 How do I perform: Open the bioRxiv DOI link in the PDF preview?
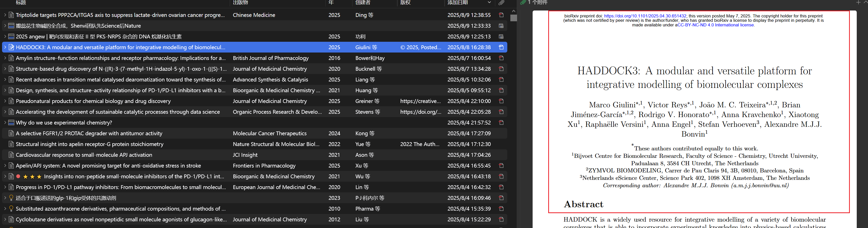(645, 16)
